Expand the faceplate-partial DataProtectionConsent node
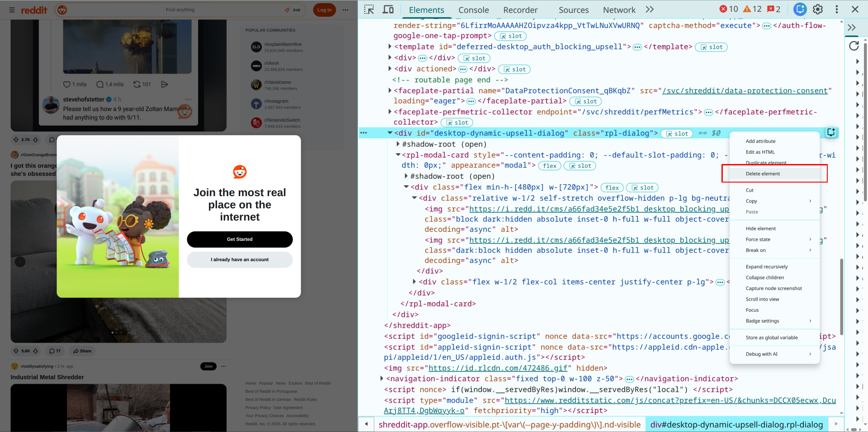This screenshot has height=432, width=868. click(x=390, y=91)
